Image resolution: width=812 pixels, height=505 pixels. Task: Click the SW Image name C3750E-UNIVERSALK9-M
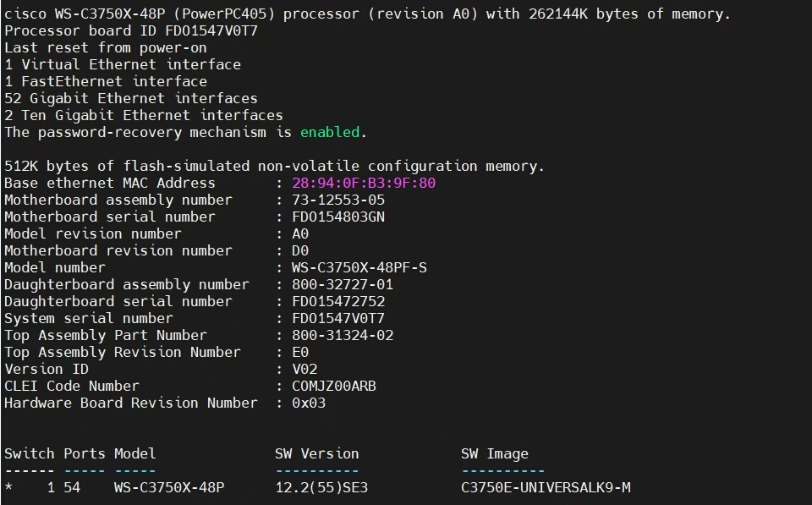pos(546,487)
